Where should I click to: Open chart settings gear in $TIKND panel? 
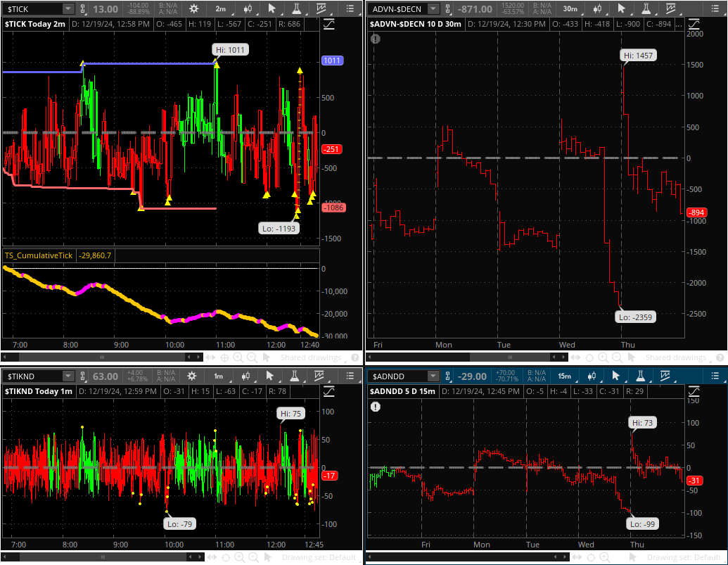[191, 376]
